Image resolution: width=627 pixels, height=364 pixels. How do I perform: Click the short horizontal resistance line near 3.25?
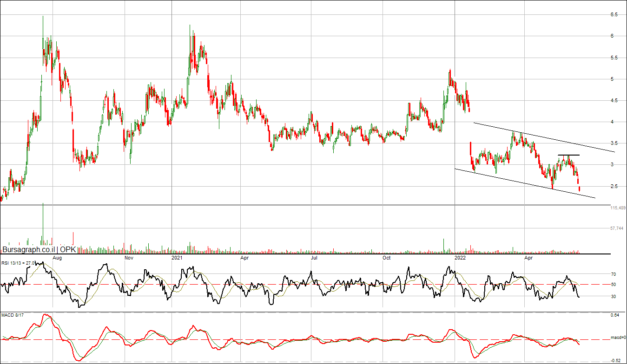[569, 155]
